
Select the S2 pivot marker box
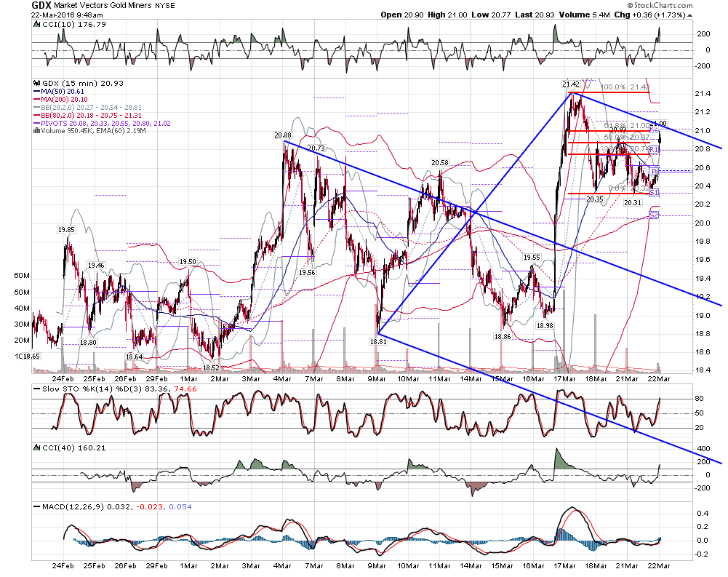(x=654, y=215)
